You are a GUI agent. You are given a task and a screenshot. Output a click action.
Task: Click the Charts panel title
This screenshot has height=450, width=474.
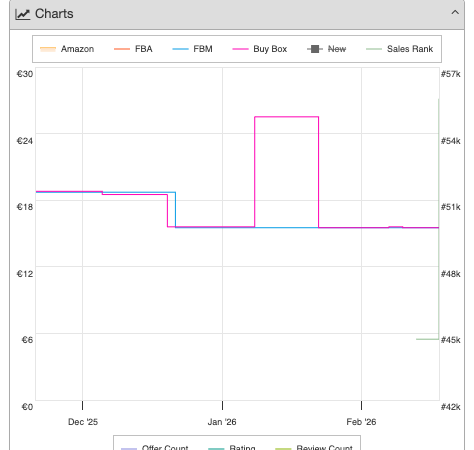click(x=54, y=14)
